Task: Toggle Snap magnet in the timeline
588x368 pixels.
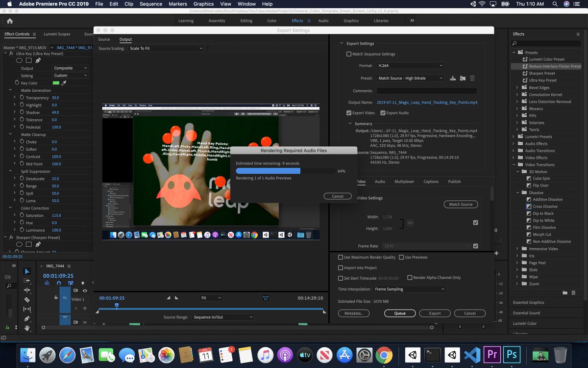Action: [x=59, y=283]
